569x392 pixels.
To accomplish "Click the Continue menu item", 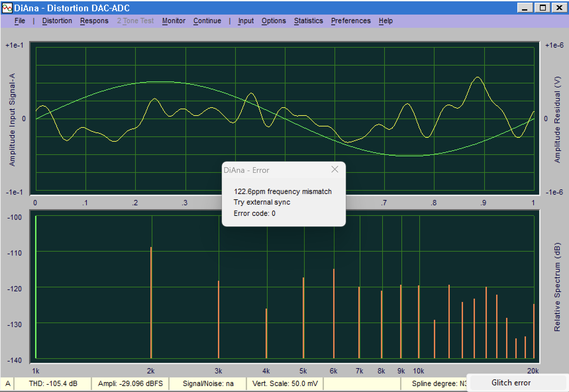I will (207, 21).
